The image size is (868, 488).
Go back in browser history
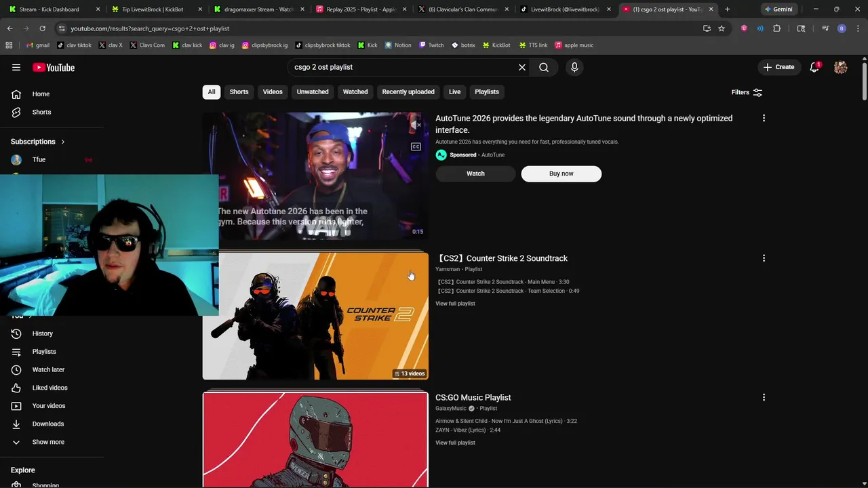tap(10, 28)
